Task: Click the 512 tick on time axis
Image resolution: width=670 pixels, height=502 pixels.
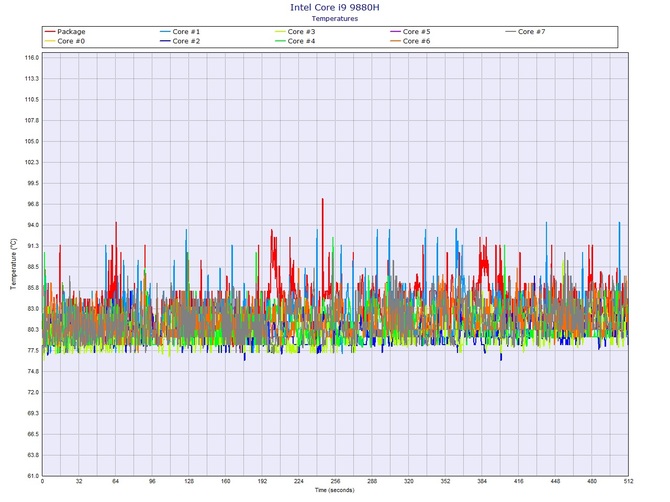Action: 628,481
